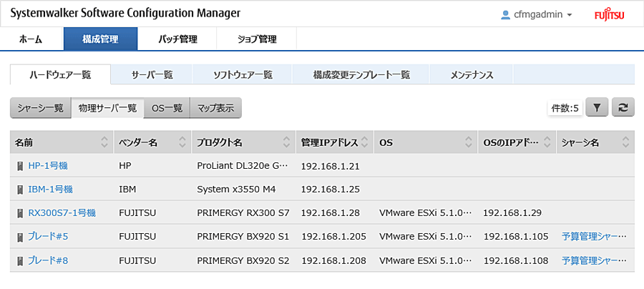644x289 pixels.
Task: Click the refresh list icon
Action: tap(623, 108)
